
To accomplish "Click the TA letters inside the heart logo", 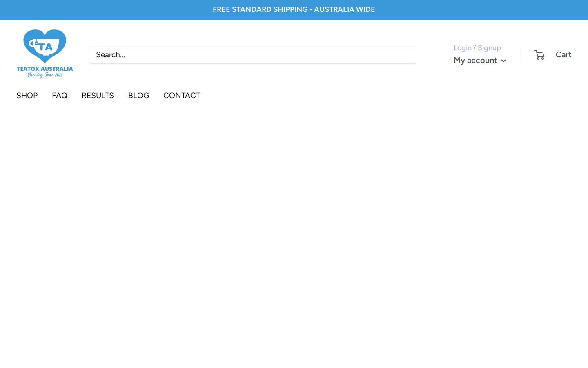I will coord(46,47).
